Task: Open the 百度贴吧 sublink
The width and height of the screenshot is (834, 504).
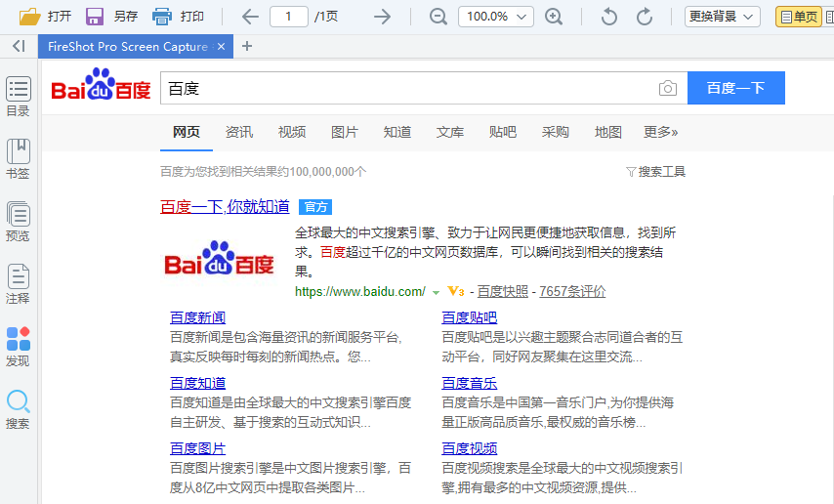Action: tap(470, 317)
